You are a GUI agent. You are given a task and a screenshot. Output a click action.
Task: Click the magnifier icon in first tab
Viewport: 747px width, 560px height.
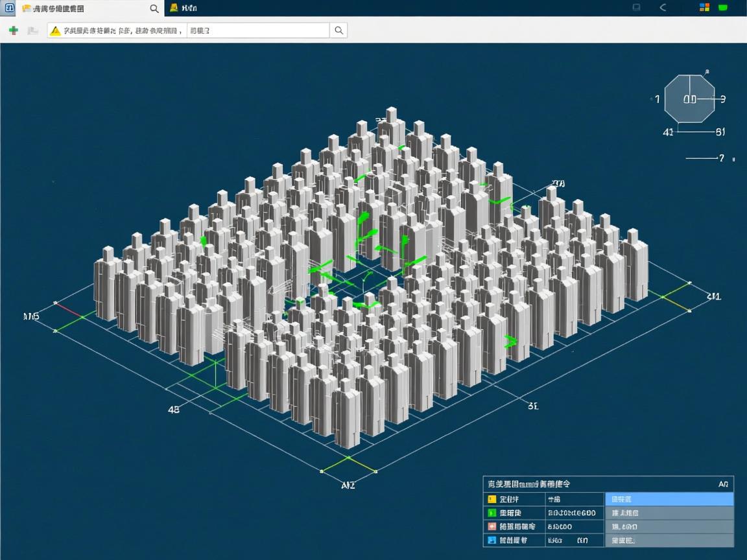click(154, 8)
